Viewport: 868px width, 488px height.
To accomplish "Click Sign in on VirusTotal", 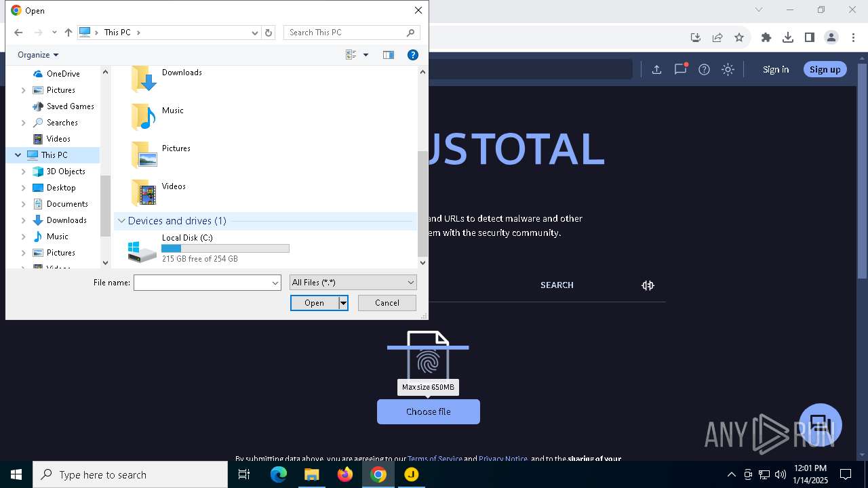I will pos(776,69).
